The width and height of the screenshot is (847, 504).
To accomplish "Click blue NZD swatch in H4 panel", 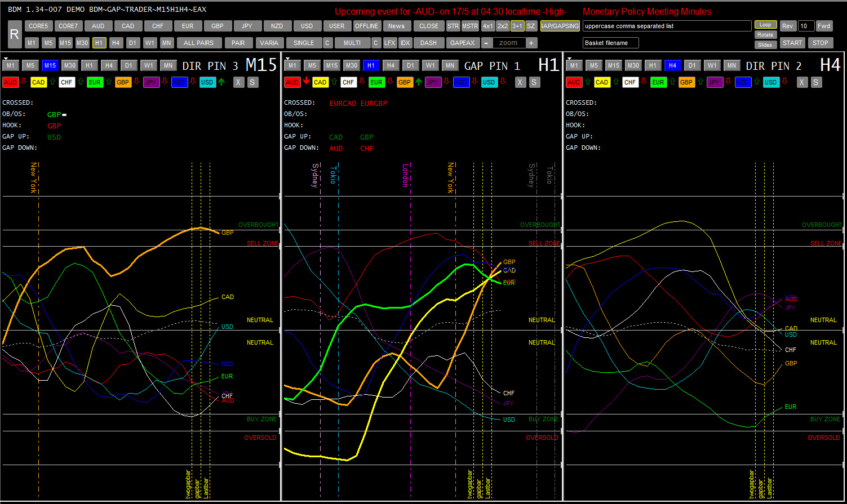I will pos(743,82).
